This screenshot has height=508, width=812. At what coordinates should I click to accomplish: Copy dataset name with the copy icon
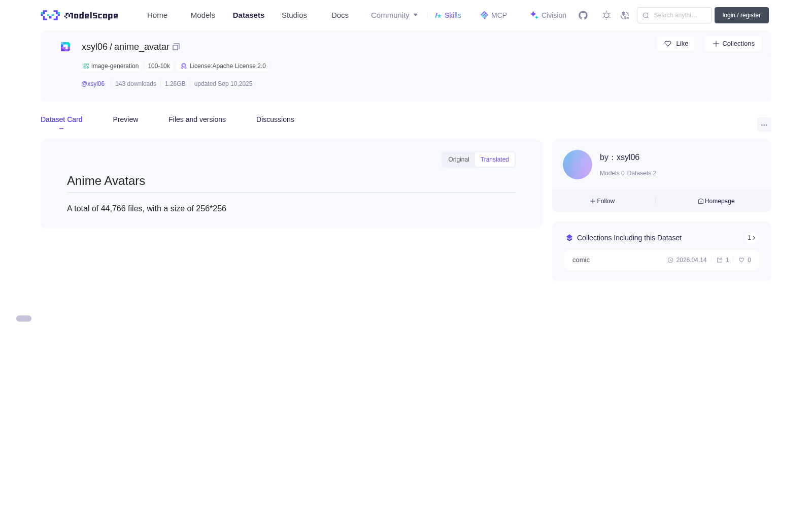[x=176, y=47]
